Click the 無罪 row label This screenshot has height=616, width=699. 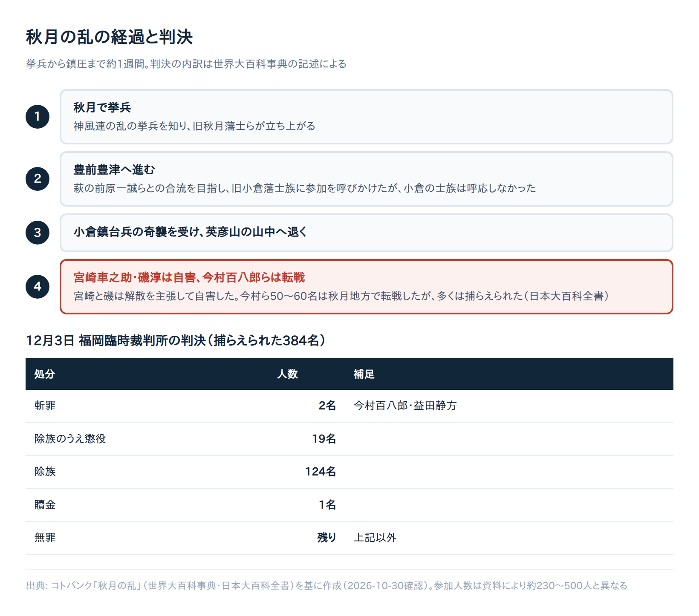click(45, 538)
